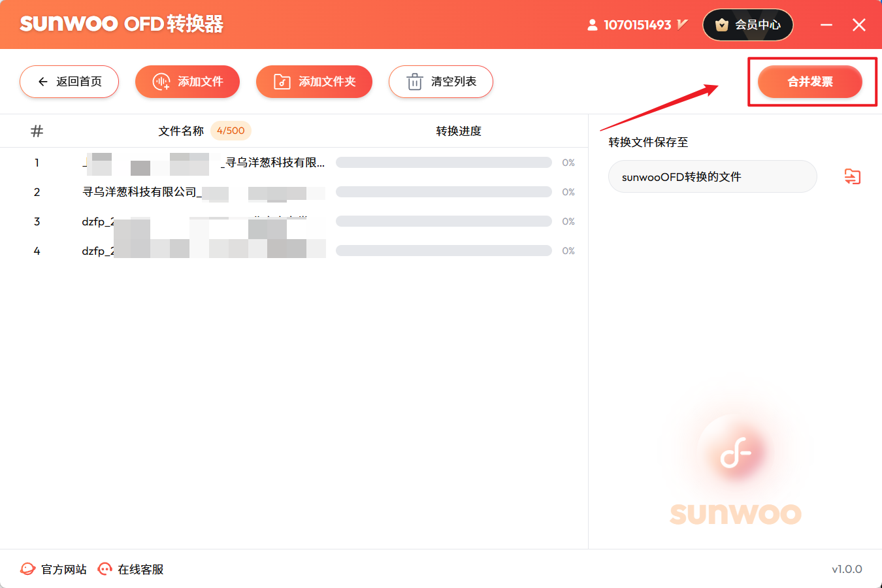Close the SUNWOO OFD converter window
882x588 pixels.
tap(859, 25)
